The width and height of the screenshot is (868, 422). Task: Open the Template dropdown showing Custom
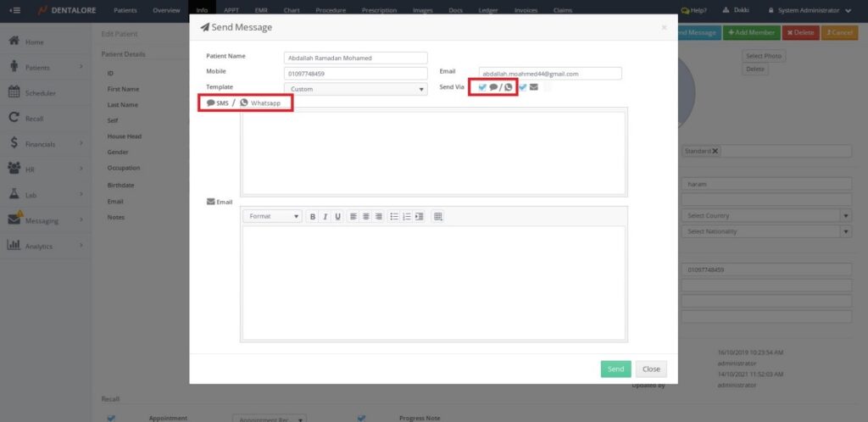355,89
